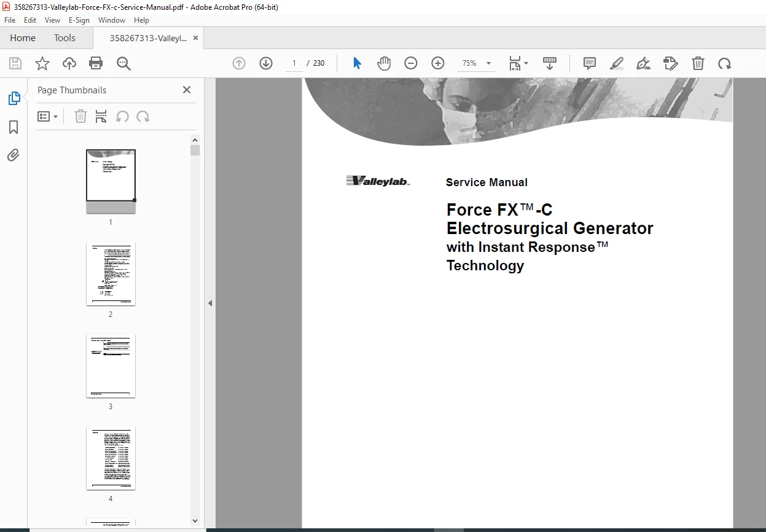Open thumbnail panel options dropdown

pyautogui.click(x=47, y=117)
